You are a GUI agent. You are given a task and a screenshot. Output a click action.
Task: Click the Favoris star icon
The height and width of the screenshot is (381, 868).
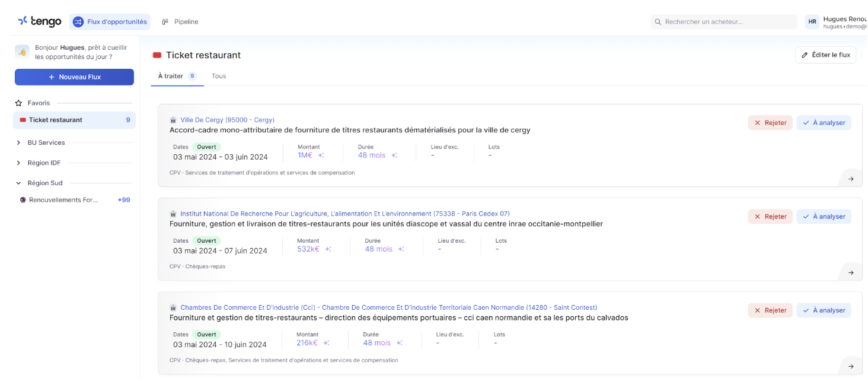(x=19, y=103)
